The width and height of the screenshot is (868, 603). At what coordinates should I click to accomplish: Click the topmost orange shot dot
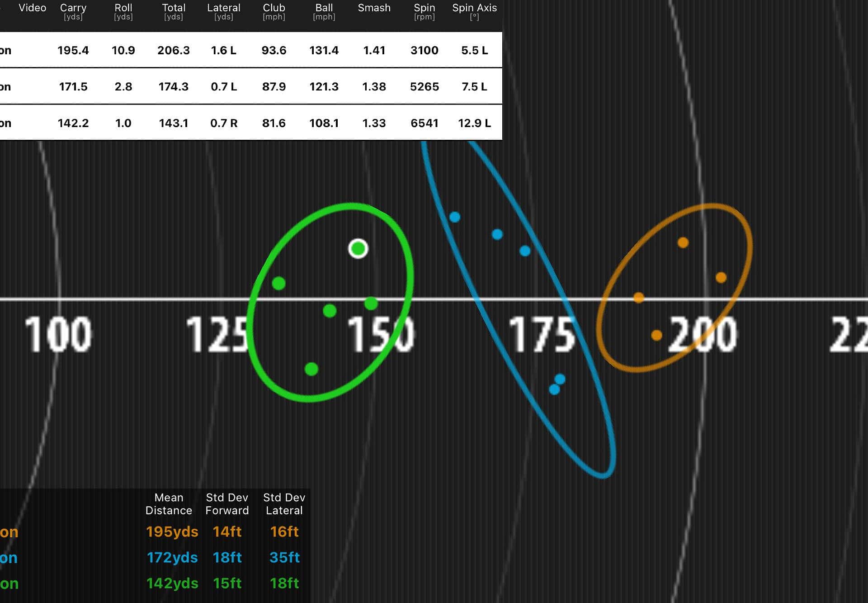pos(683,243)
